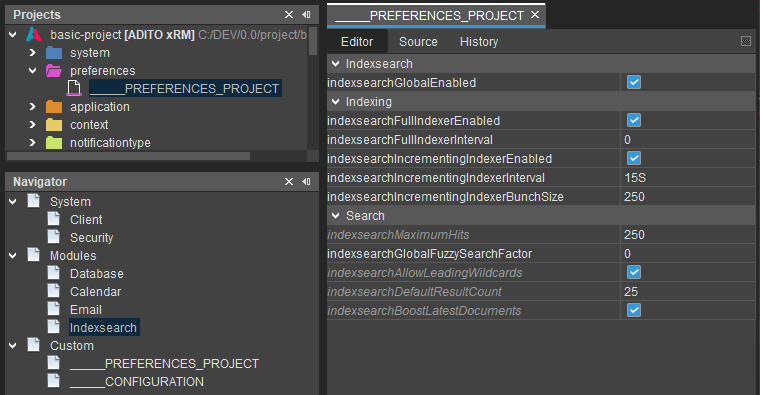Toggle indexsearchFullIndexerEnabled checkbox
Viewport: 760px width, 395px height.
(633, 120)
